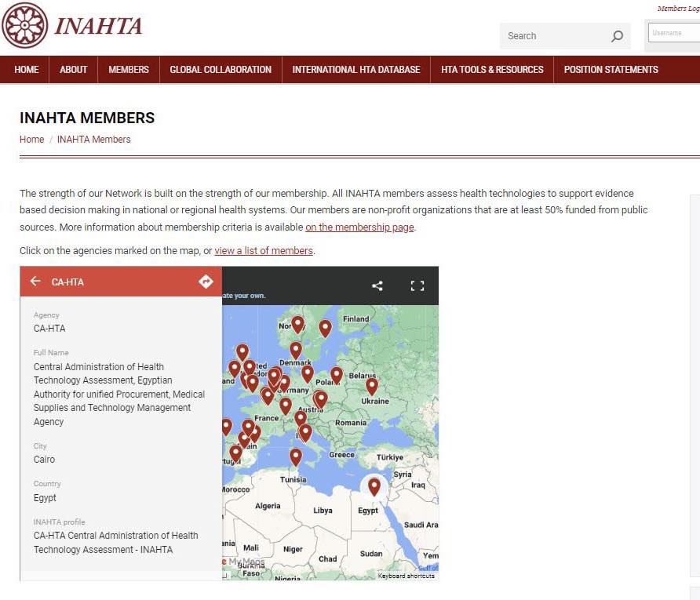Open directions via the diamond arrow icon
The height and width of the screenshot is (600, 700).
tap(206, 282)
